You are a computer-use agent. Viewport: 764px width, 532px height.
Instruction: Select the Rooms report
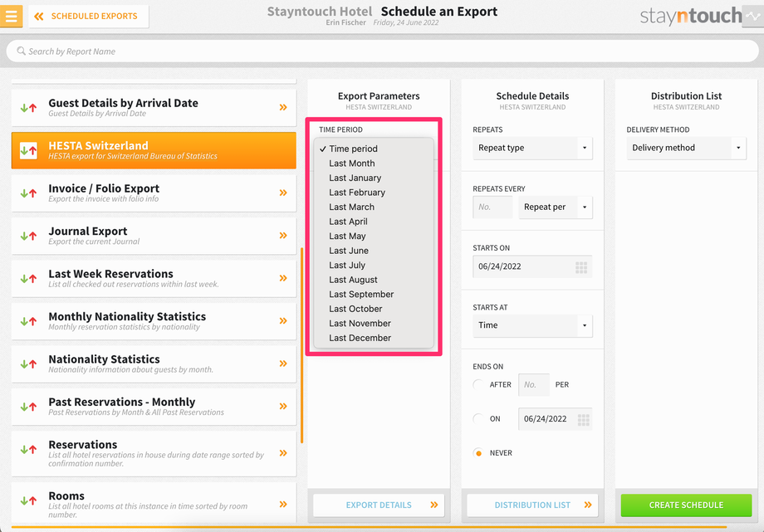point(154,504)
